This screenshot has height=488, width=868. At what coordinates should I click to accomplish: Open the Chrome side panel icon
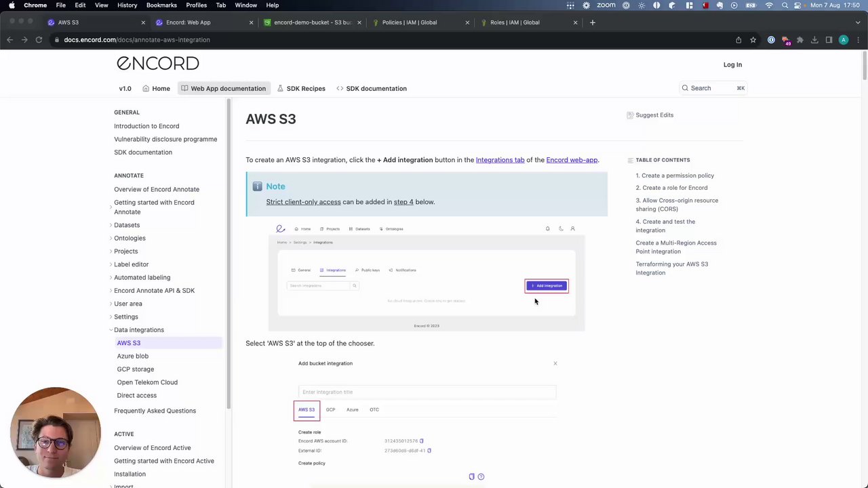point(829,40)
